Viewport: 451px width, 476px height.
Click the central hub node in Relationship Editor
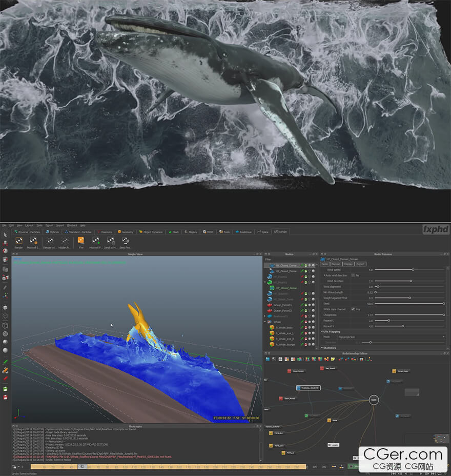(374, 399)
